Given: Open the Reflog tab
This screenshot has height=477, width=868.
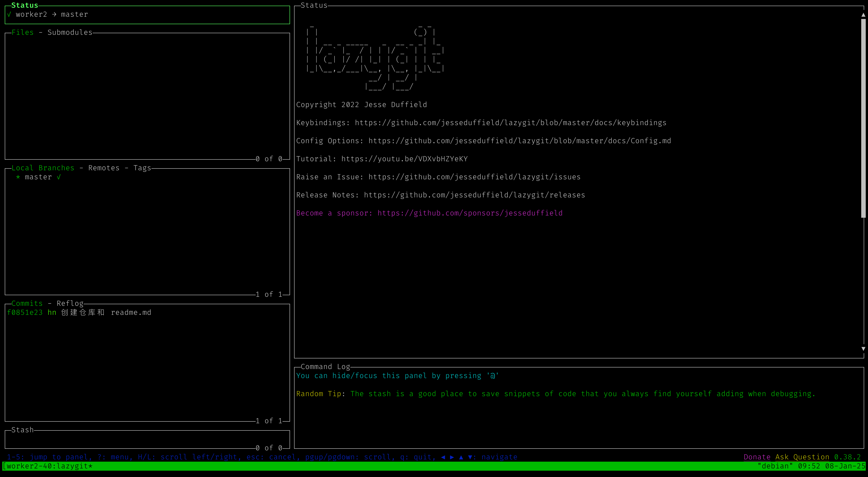Looking at the screenshot, I should tap(70, 303).
